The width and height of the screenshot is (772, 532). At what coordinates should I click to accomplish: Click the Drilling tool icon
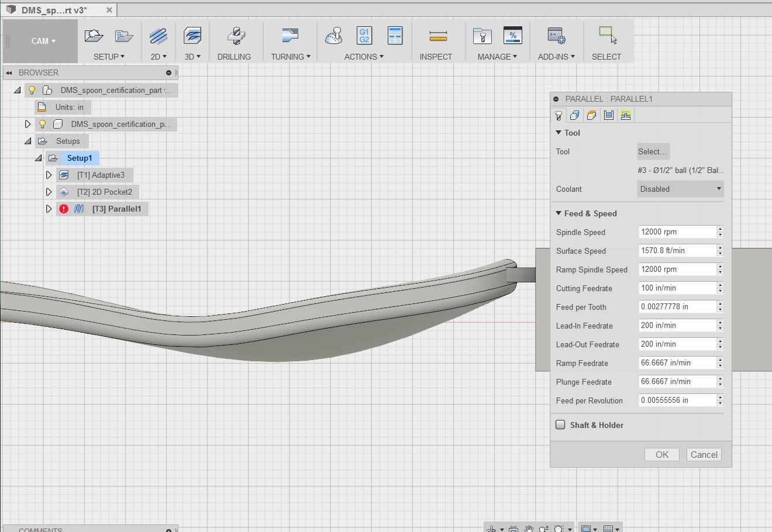(x=235, y=37)
